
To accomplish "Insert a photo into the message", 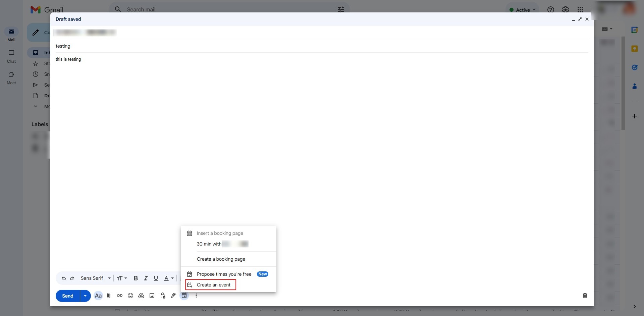I will coord(152,296).
